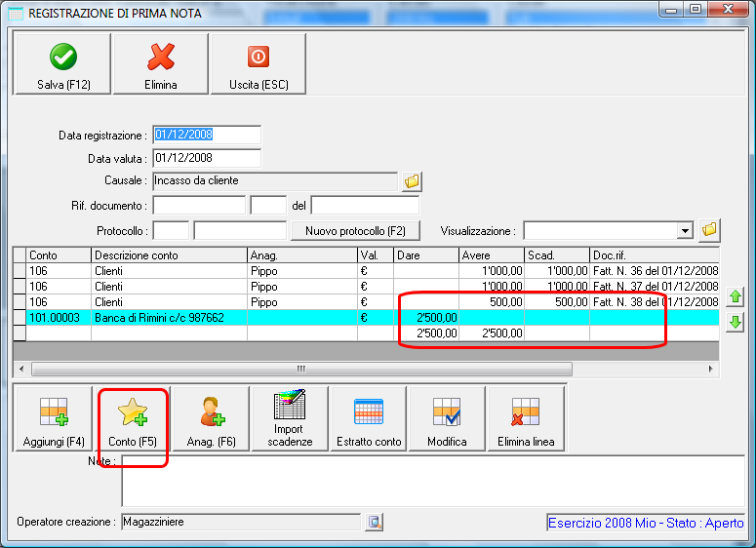Click the Nuovo protocollo (F2) button
Screen dimensions: 756x548
tap(355, 231)
